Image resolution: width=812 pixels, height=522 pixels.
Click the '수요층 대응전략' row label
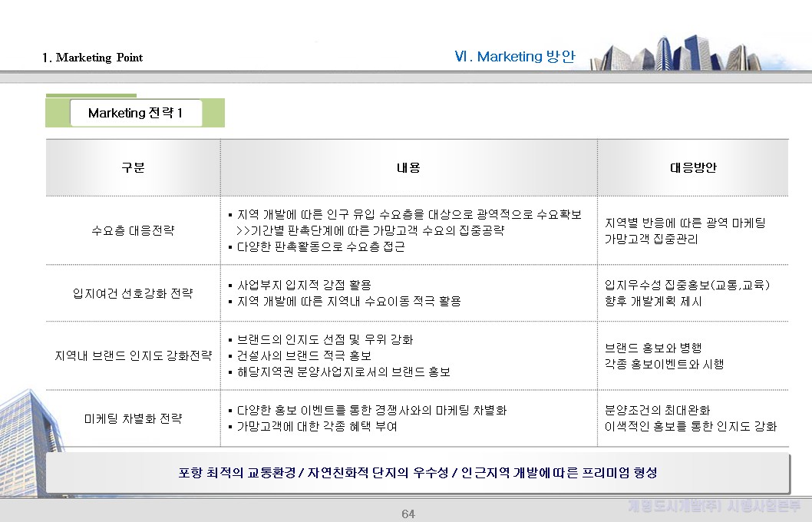pos(133,232)
